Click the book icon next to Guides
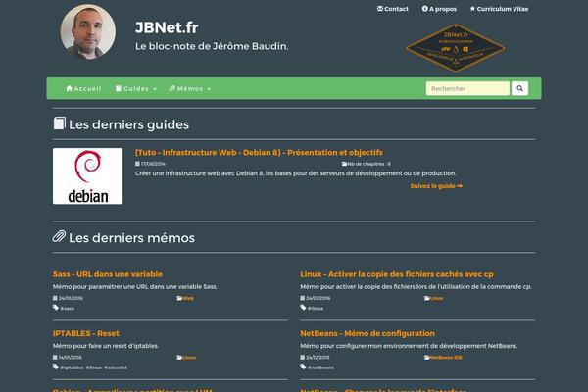Screen dimensions: 588x392 tap(119, 88)
